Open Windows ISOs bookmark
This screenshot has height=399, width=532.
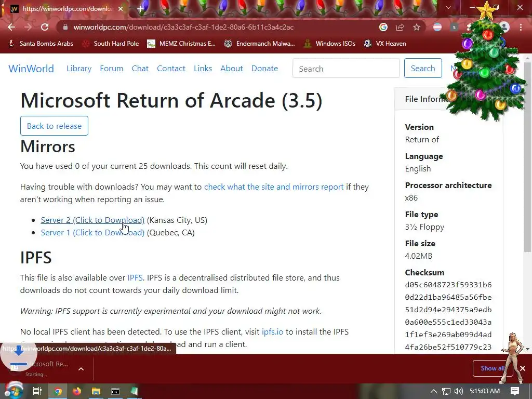pyautogui.click(x=329, y=44)
